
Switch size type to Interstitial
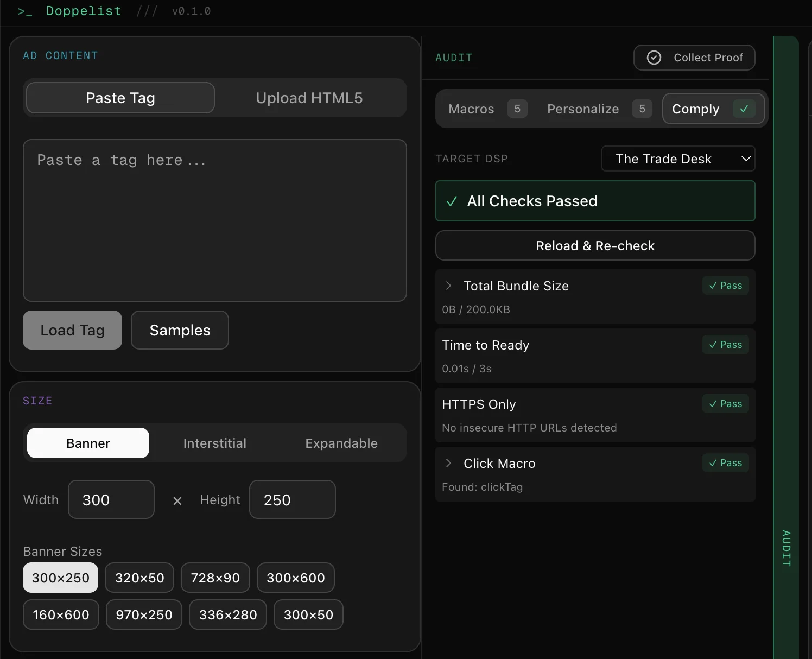pyautogui.click(x=214, y=443)
